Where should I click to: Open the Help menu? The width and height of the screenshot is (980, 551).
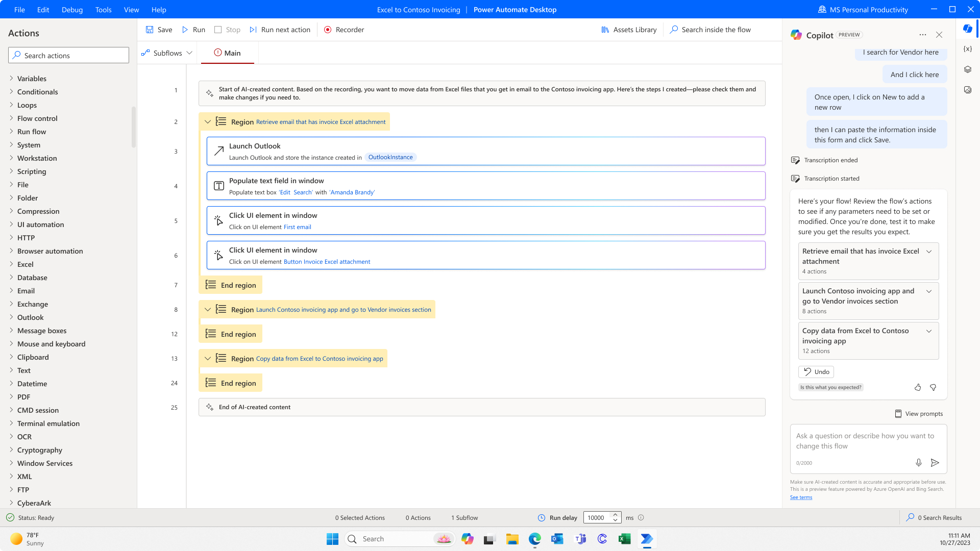click(159, 10)
